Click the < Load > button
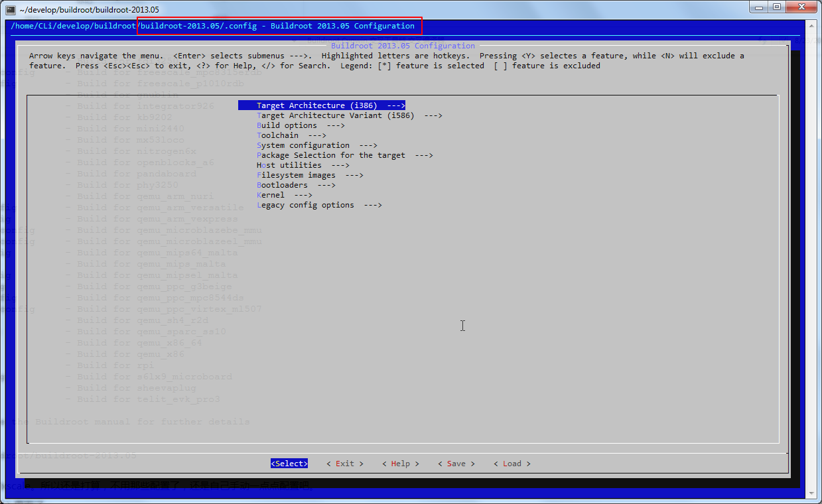Screen dimensions: 822x504 point(512,464)
